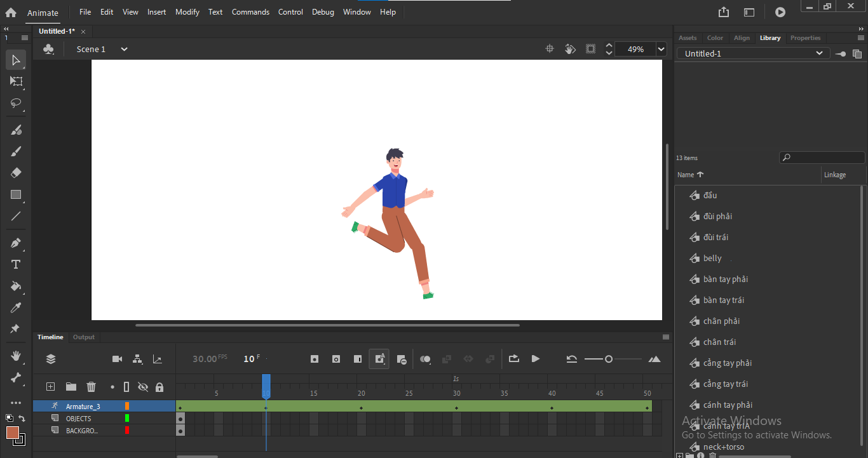This screenshot has width=868, height=458.
Task: Expand the stage zoom percentage dropdown
Action: tap(661, 49)
